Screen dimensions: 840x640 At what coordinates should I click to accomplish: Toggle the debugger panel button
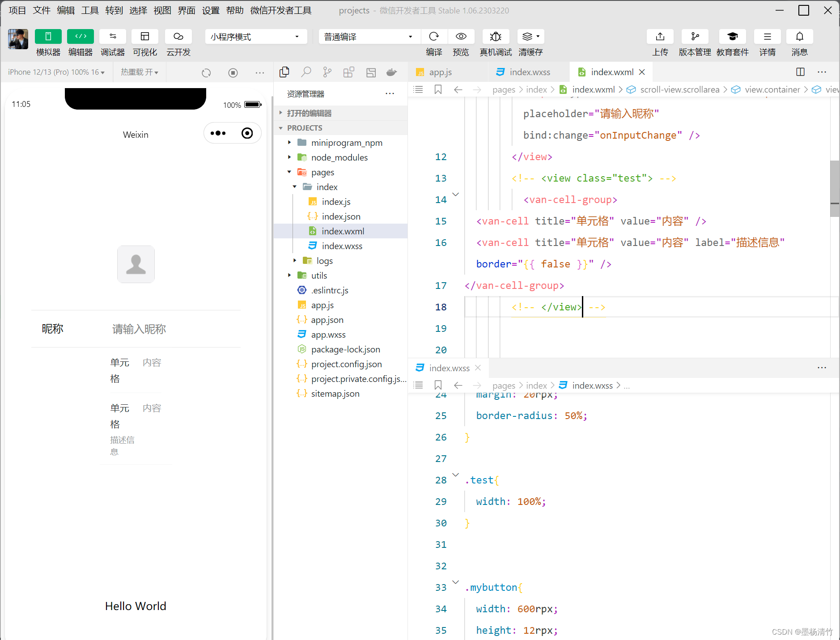tap(113, 36)
